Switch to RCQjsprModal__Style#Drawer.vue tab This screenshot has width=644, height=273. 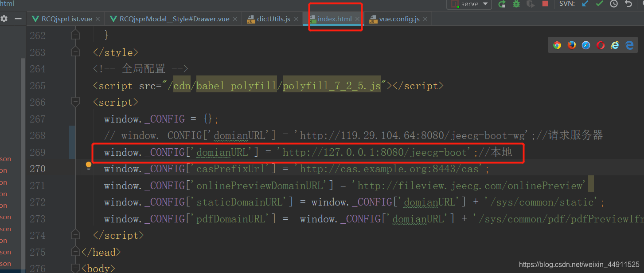coord(174,19)
